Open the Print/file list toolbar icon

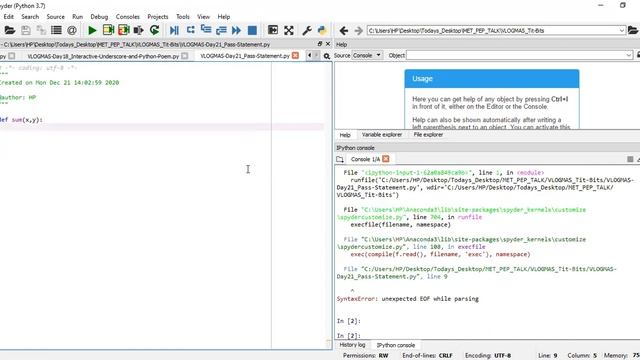pos(56,30)
